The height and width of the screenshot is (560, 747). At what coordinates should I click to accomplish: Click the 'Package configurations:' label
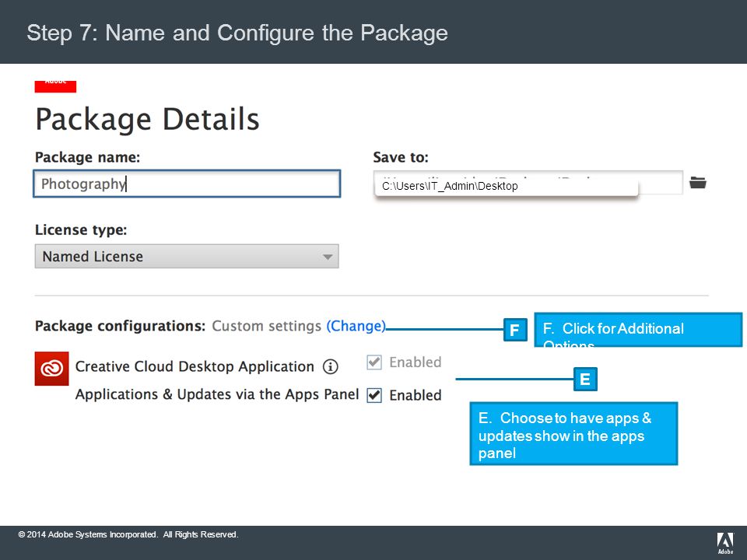tap(120, 326)
